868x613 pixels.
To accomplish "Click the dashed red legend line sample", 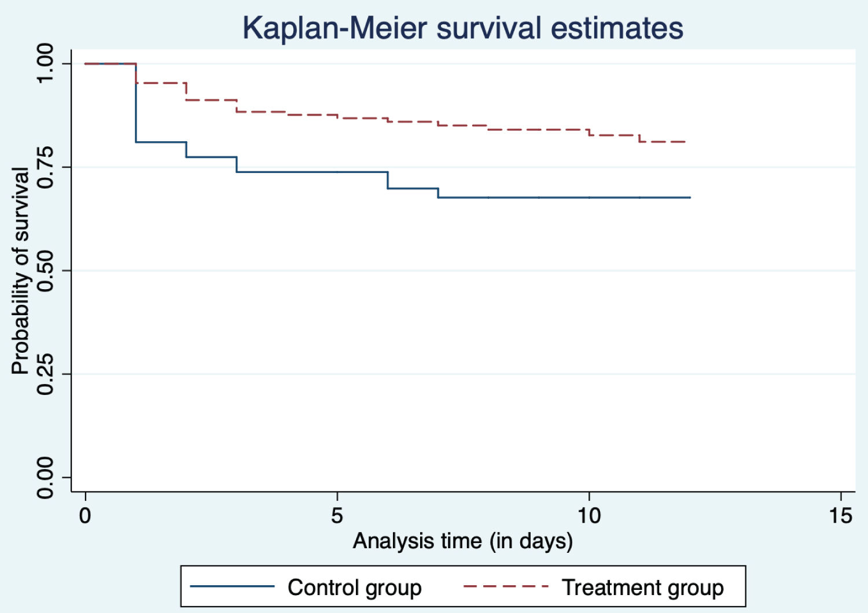I will [x=506, y=586].
